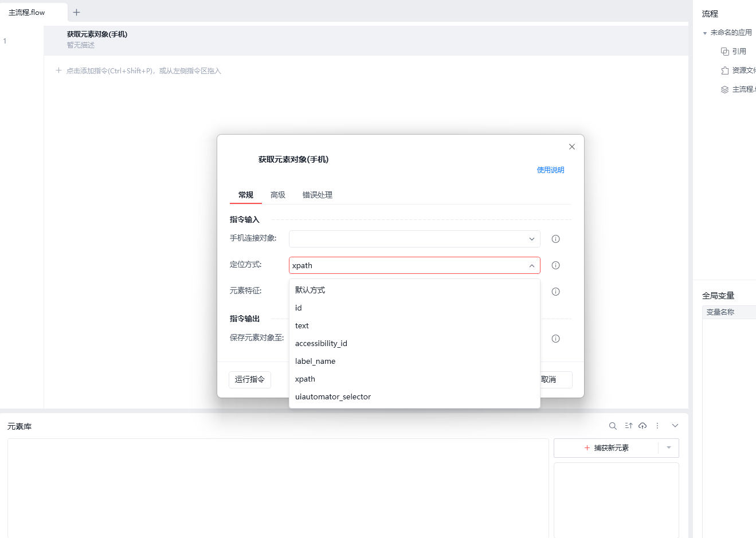Open the arrow next to 捕获新元素
This screenshot has width=756, height=538.
pos(668,447)
